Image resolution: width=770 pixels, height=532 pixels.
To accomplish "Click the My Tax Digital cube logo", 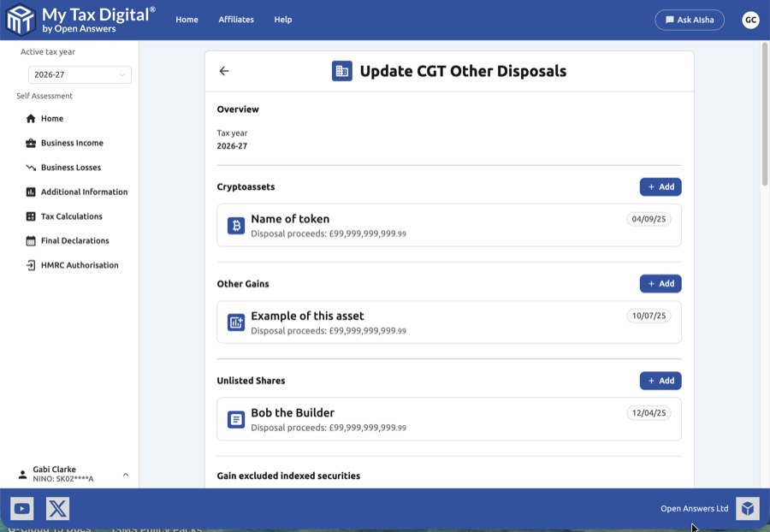I will coord(19,19).
